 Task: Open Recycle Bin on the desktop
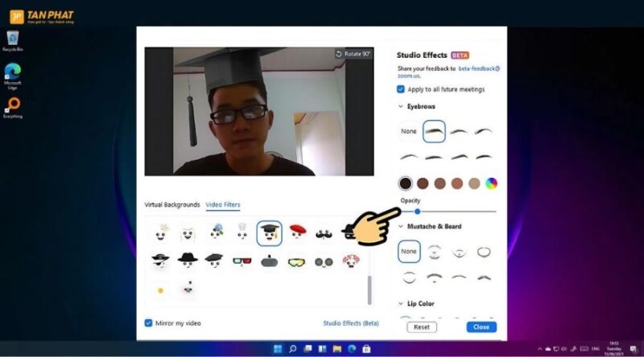[13, 42]
